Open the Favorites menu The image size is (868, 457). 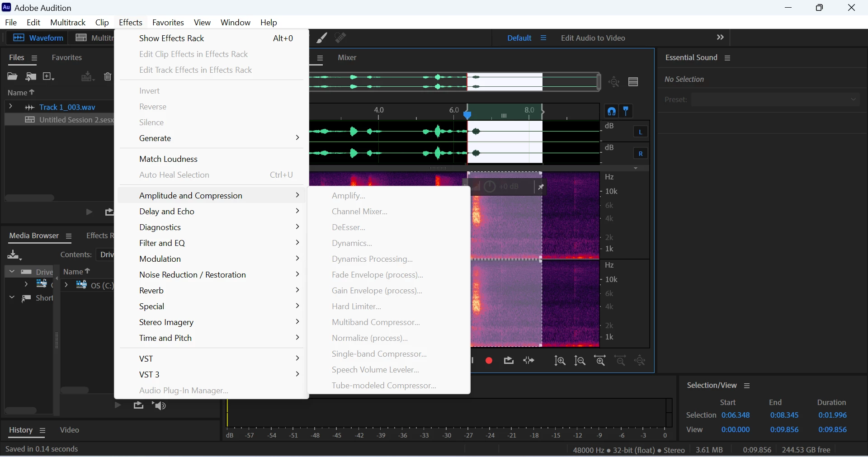(x=168, y=23)
